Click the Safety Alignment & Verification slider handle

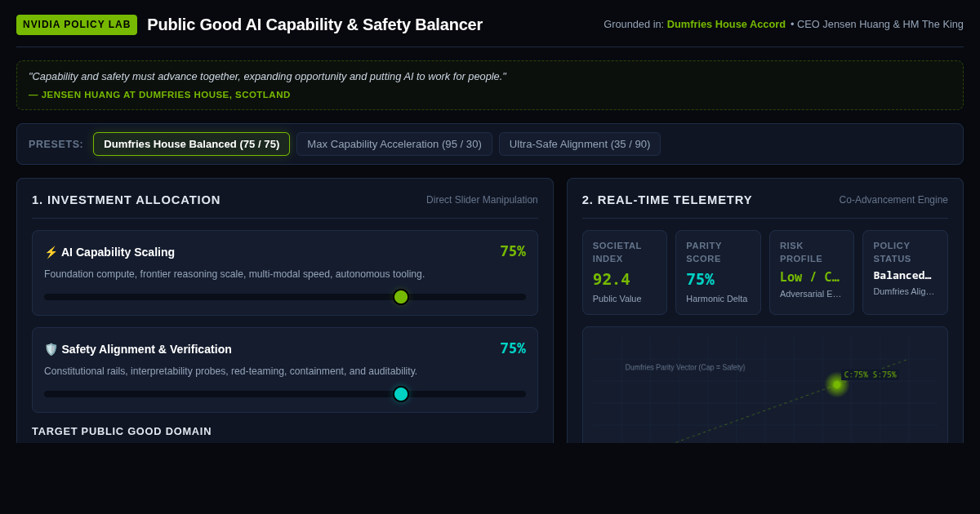401,394
